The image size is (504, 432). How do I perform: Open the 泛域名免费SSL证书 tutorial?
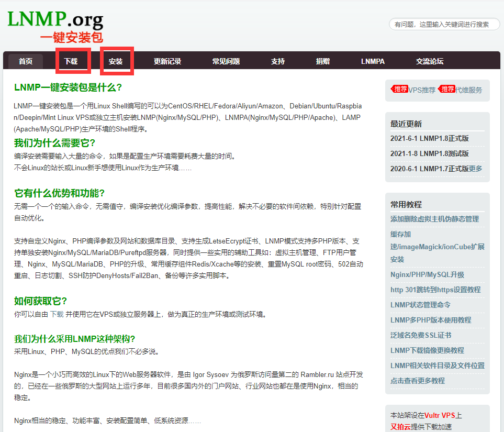[x=421, y=335]
